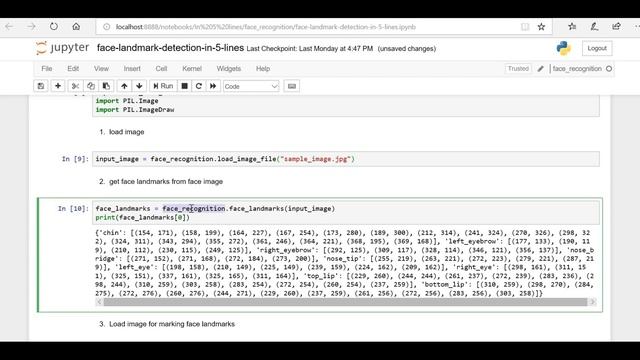Share this page icon
This screenshot has height=360, width=640.
(616, 27)
